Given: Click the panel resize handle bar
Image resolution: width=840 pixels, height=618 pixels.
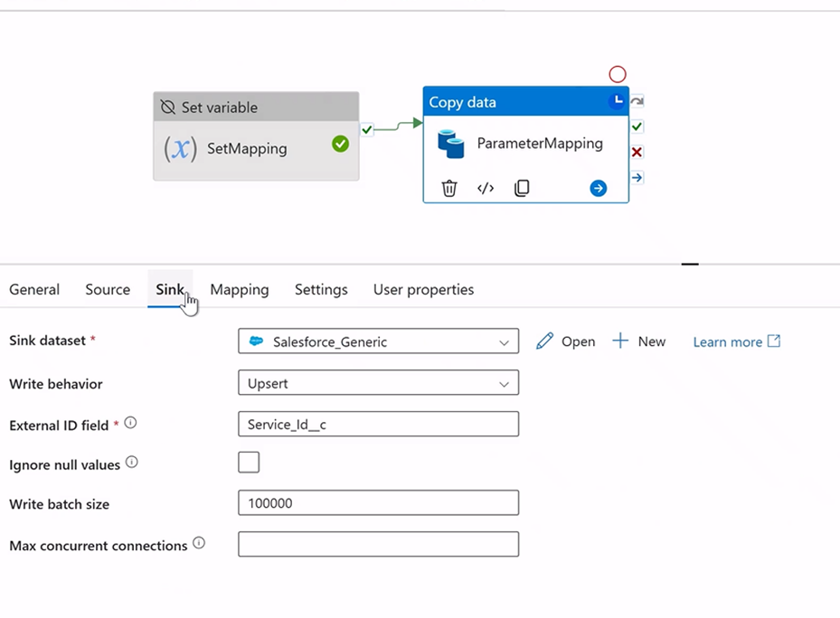Looking at the screenshot, I should click(690, 264).
